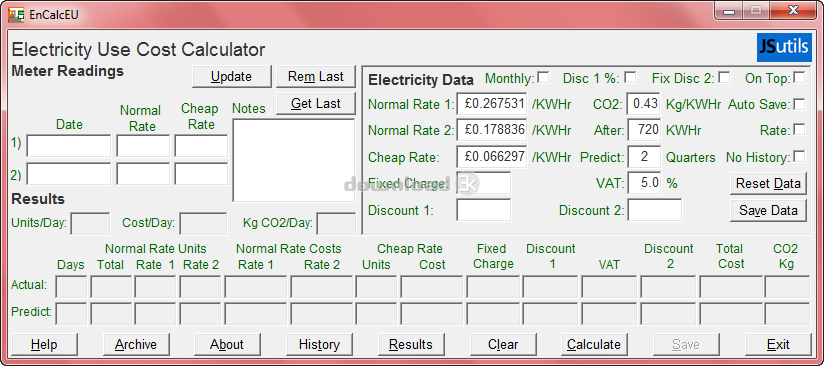Click the JSutils logo
824x366 pixels.
coord(784,48)
